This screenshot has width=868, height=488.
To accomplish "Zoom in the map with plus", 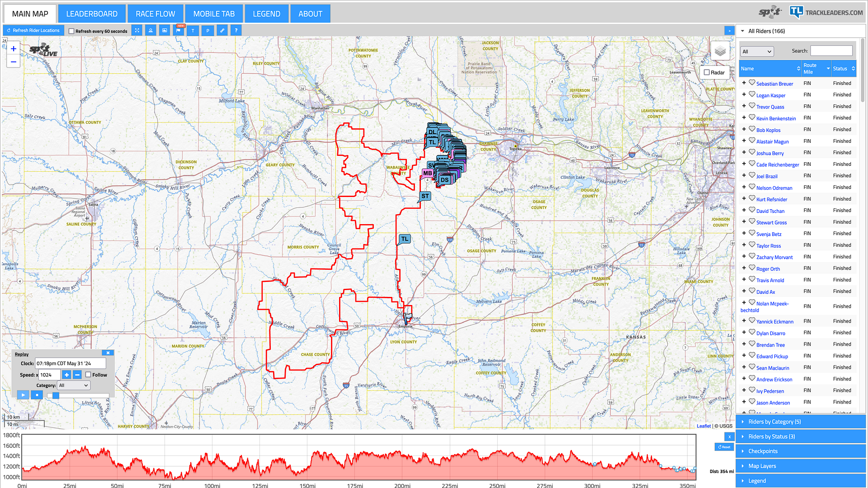I will (14, 49).
